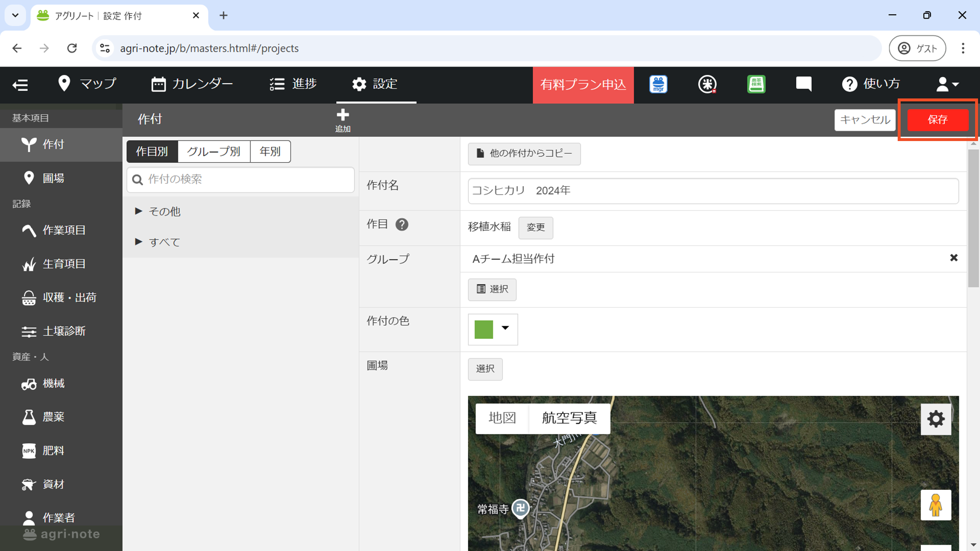The image size is (980, 551).
Task: Collapse sidebar with the hamburger arrow icon
Action: 20,85
